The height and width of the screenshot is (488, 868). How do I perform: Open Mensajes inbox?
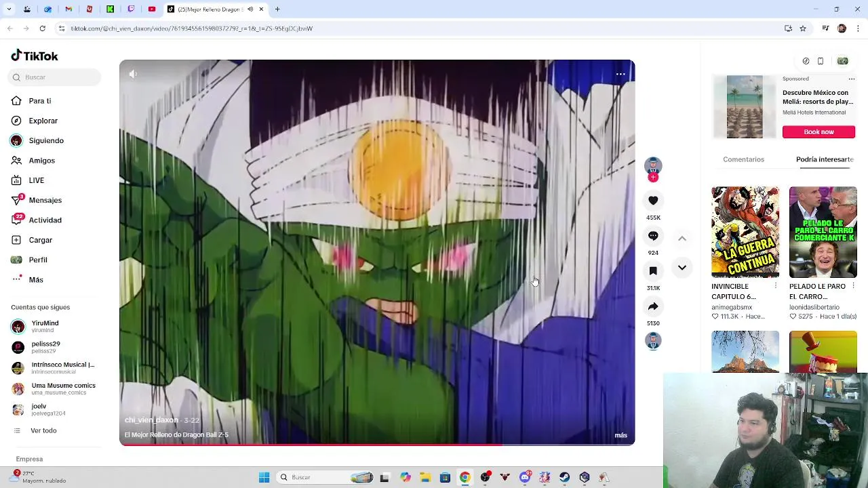point(45,200)
